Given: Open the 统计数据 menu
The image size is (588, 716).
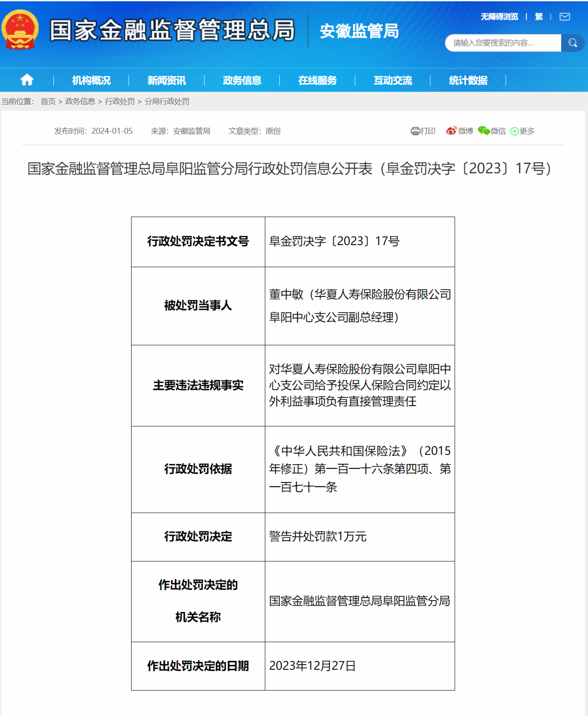Looking at the screenshot, I should tap(468, 80).
